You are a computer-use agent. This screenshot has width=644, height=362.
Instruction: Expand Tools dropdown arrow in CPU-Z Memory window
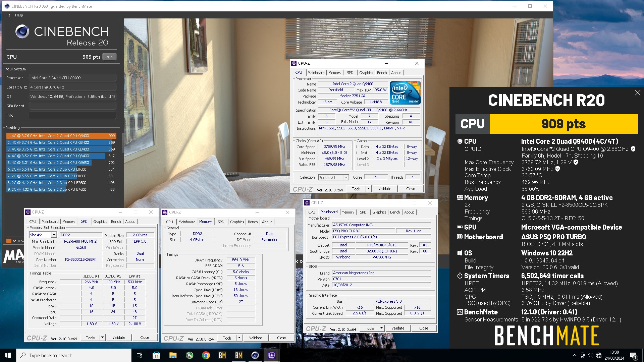click(x=239, y=338)
